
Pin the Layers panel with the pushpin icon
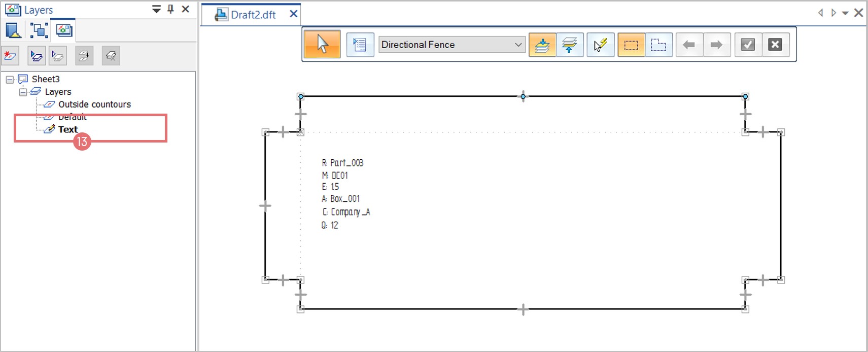tap(170, 9)
